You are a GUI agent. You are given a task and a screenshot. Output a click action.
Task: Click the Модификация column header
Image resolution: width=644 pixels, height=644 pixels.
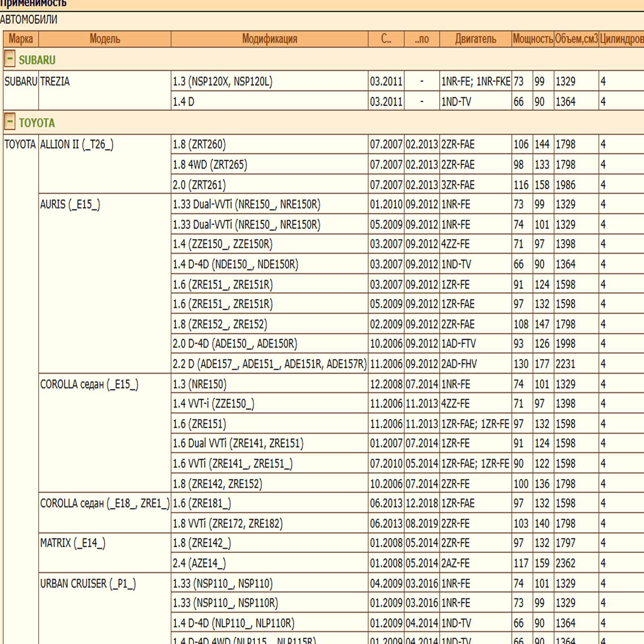269,39
